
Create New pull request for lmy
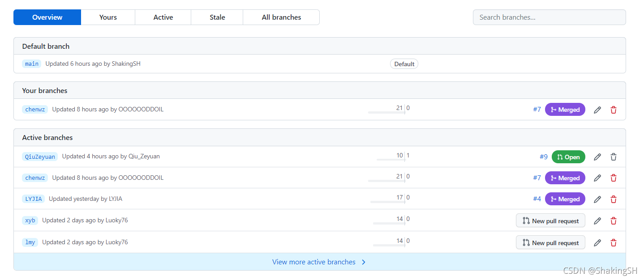coord(550,243)
